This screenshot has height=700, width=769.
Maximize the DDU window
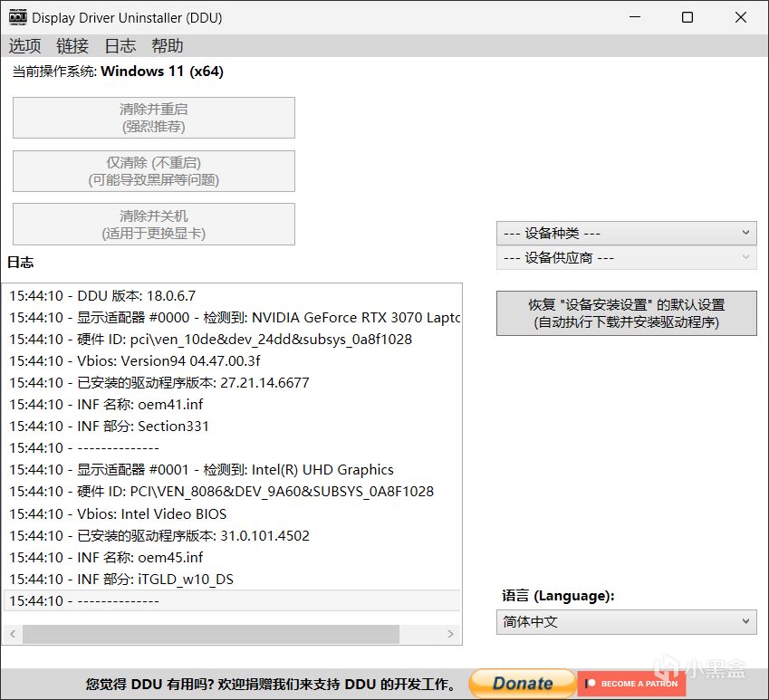[687, 17]
